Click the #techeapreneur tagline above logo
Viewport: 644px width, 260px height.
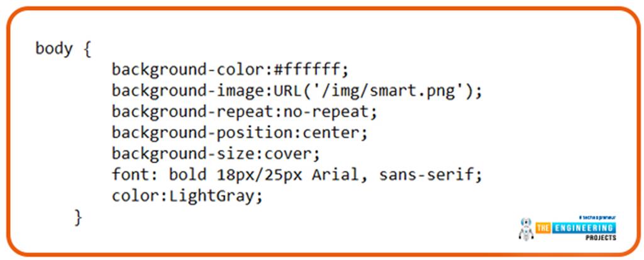coord(597,217)
